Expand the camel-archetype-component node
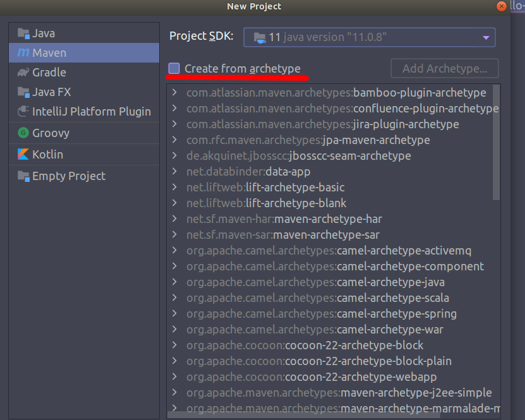 (174, 266)
